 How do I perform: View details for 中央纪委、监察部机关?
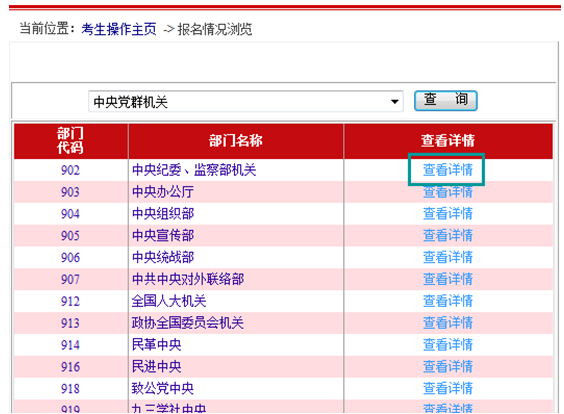coord(447,170)
